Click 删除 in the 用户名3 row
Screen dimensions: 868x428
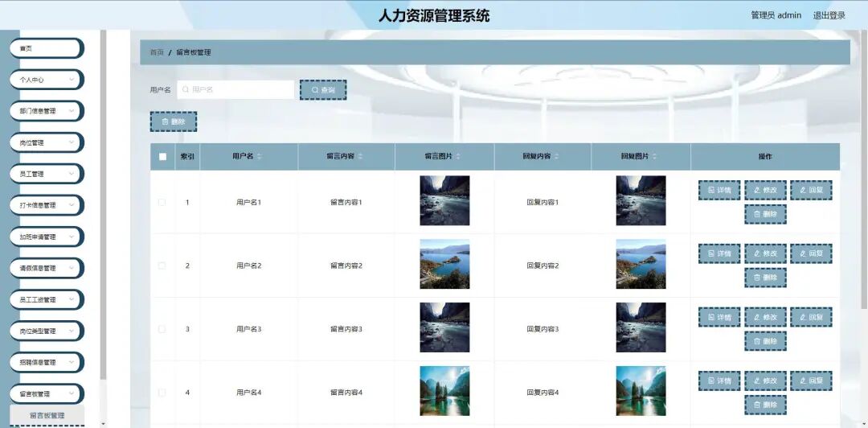pos(765,341)
